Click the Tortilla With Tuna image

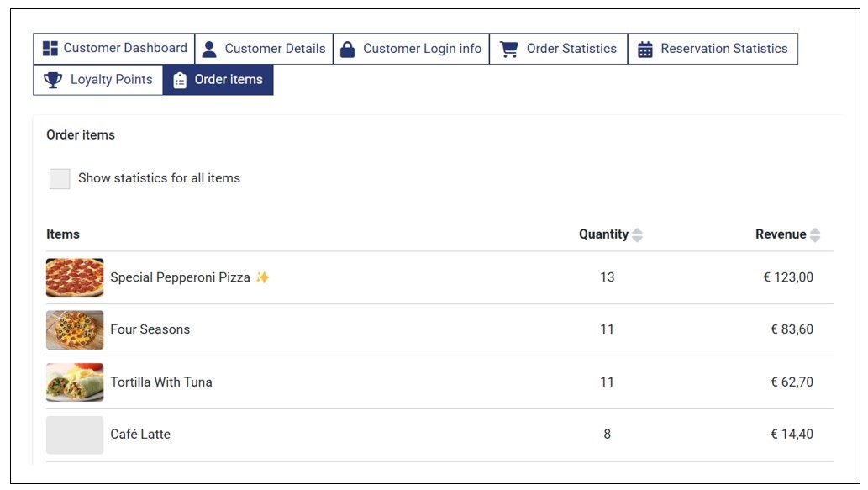pyautogui.click(x=75, y=382)
